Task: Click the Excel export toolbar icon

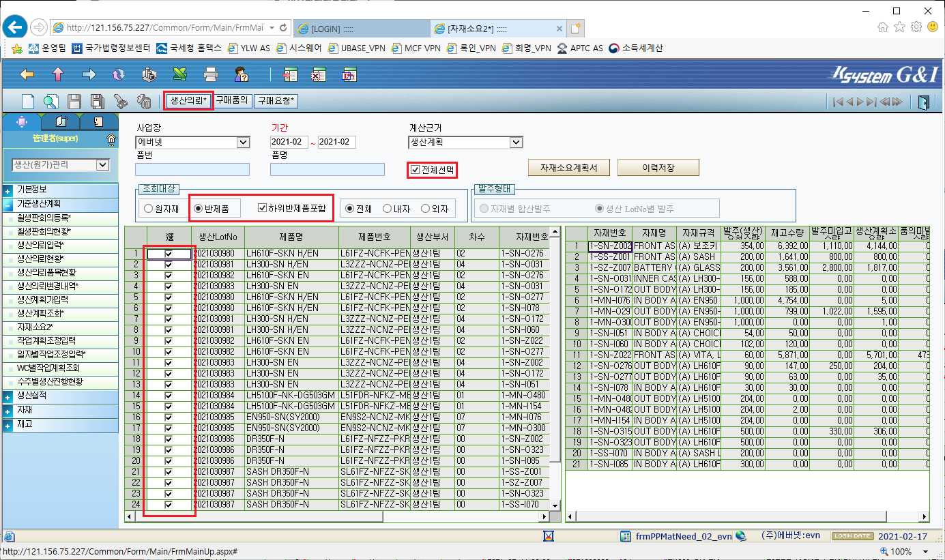Action: click(180, 74)
